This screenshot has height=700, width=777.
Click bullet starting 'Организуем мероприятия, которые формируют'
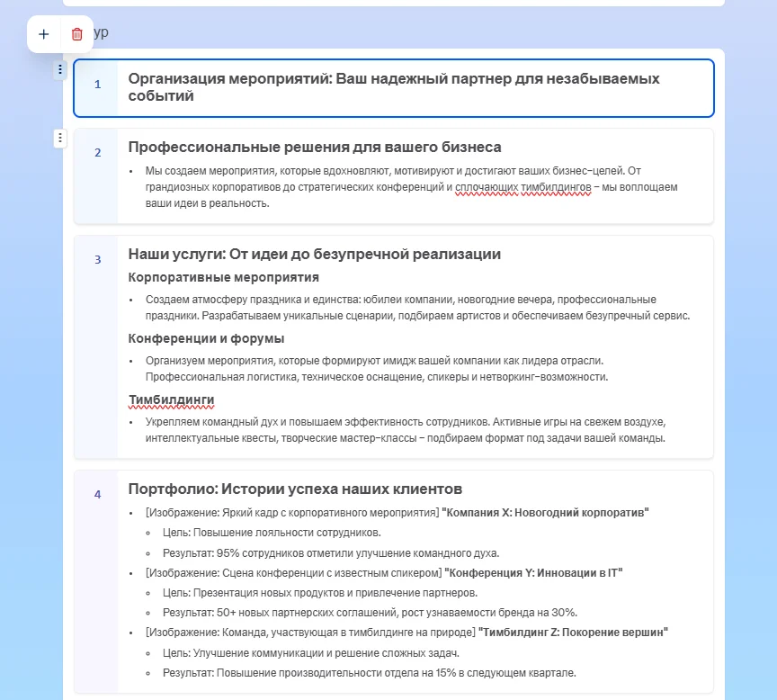tap(377, 369)
